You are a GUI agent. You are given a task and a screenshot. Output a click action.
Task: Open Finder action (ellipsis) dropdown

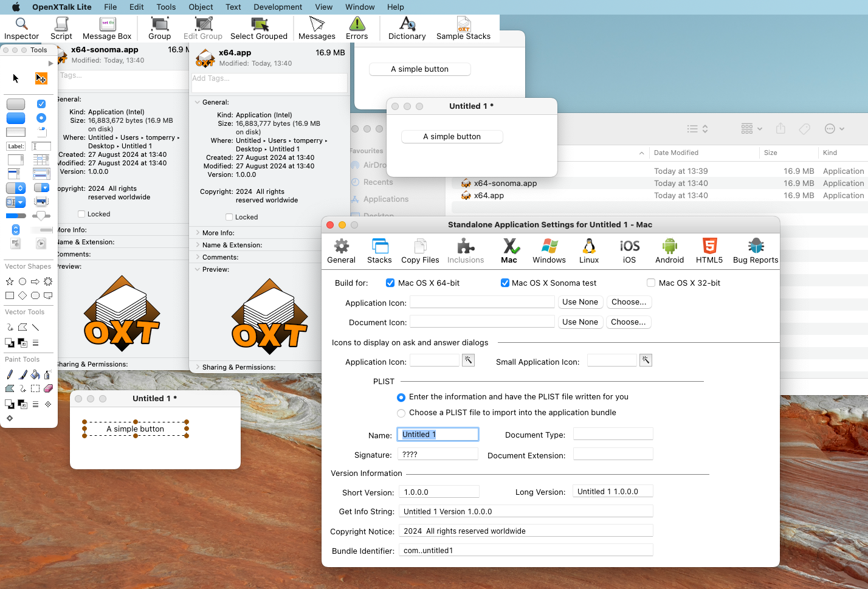coord(834,129)
